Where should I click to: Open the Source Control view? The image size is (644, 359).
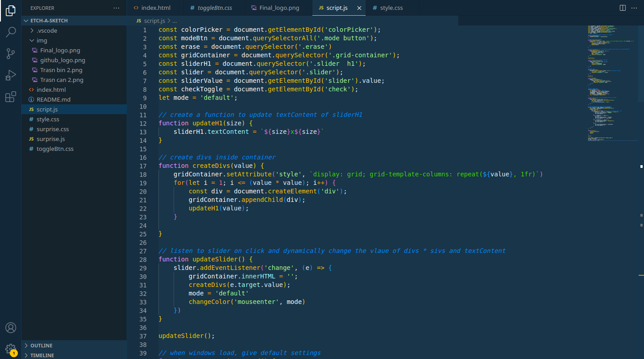(11, 54)
